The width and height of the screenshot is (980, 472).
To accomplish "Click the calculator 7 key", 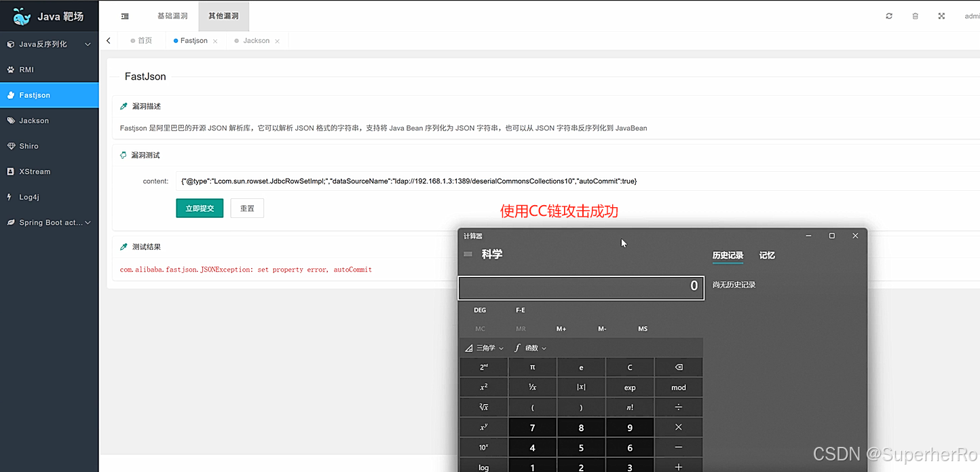I will click(x=532, y=427).
